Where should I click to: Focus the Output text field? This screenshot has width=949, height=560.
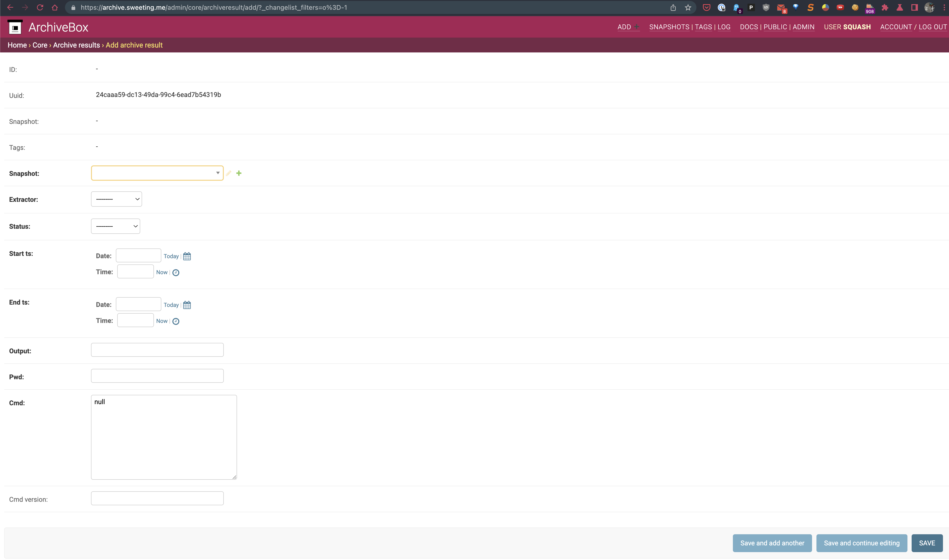point(157,350)
